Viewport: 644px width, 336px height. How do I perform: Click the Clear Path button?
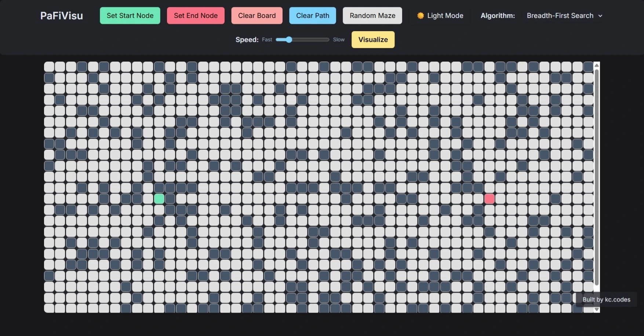[x=313, y=16]
